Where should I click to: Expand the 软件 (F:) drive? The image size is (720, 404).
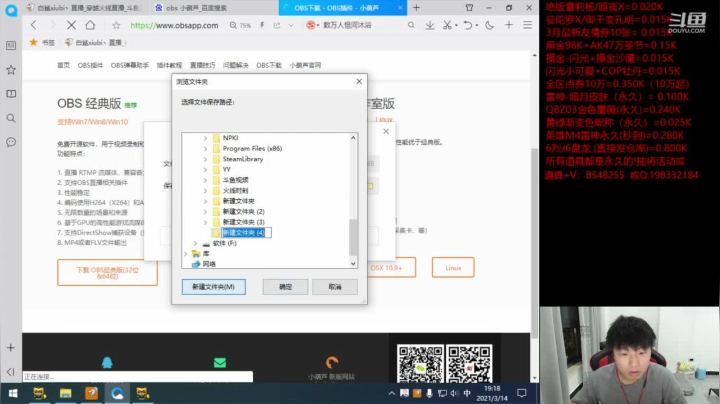click(x=195, y=243)
